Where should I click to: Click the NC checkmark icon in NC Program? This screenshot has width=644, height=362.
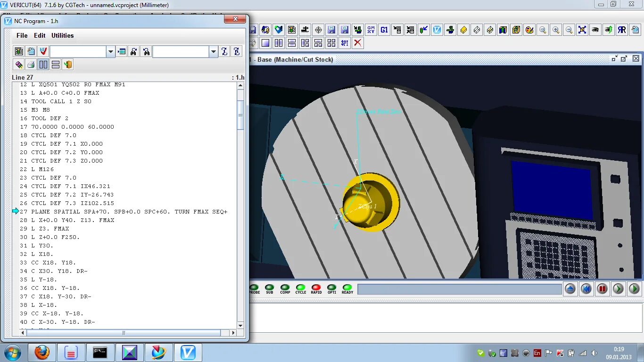point(43,51)
